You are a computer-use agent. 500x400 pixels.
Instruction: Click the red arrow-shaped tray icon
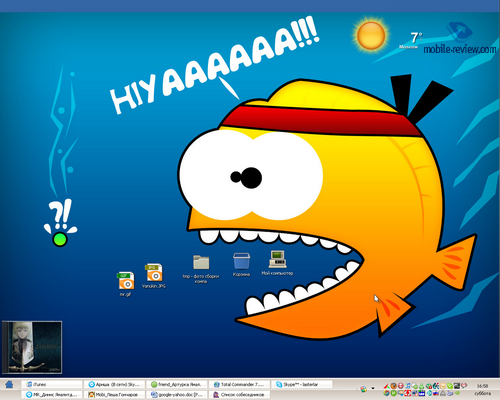[x=386, y=386]
